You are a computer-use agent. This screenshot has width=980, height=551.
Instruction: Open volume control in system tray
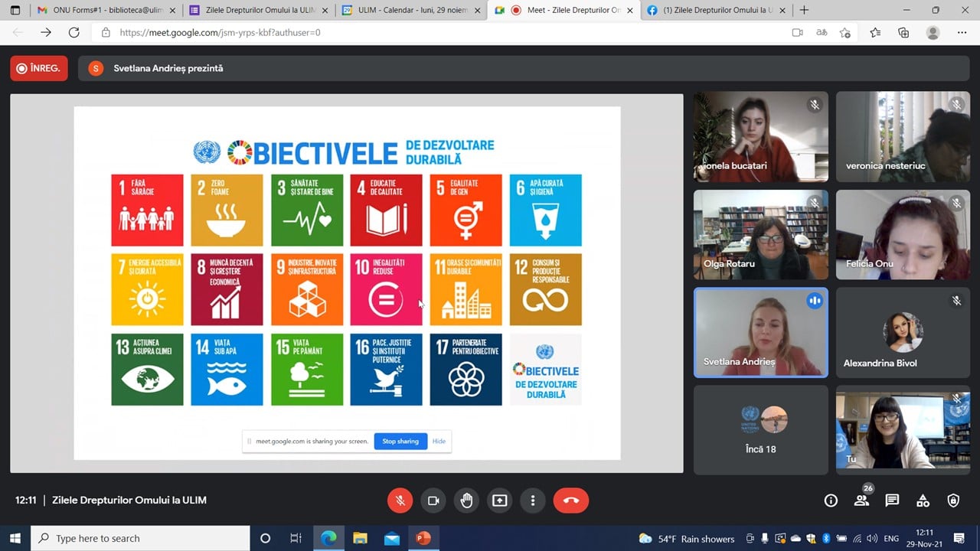(871, 539)
